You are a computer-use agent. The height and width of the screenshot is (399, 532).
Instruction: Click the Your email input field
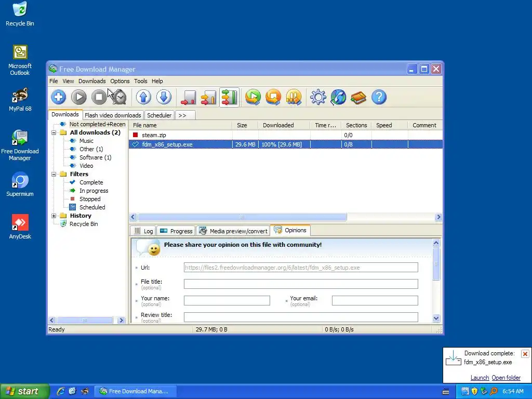(x=375, y=300)
